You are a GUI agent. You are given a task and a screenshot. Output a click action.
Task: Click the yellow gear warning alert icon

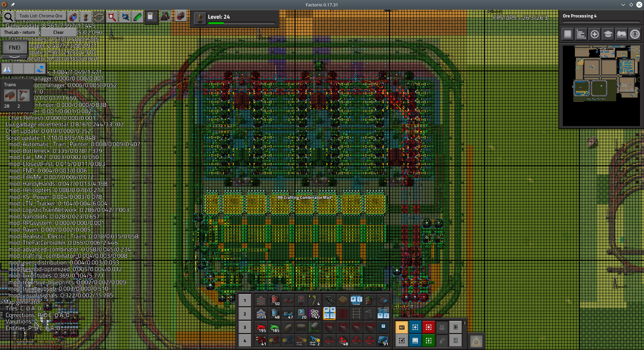point(476,341)
